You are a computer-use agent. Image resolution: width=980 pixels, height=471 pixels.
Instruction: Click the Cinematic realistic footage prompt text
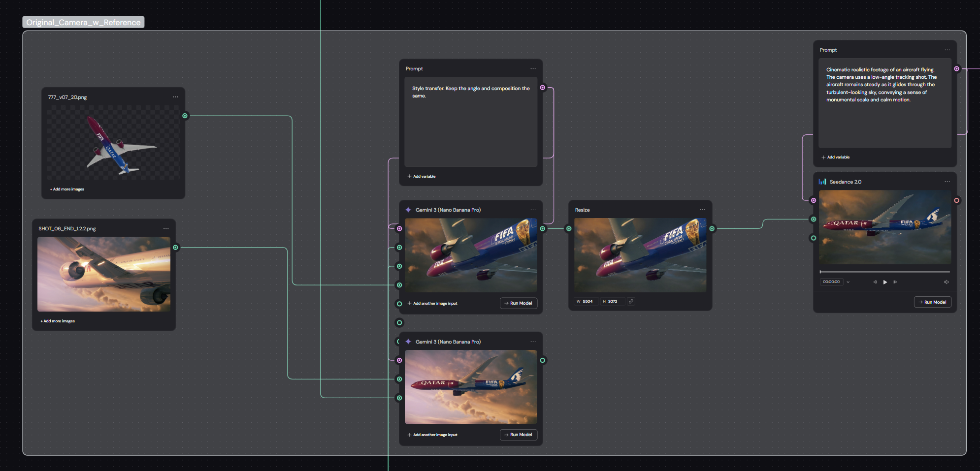click(x=881, y=85)
